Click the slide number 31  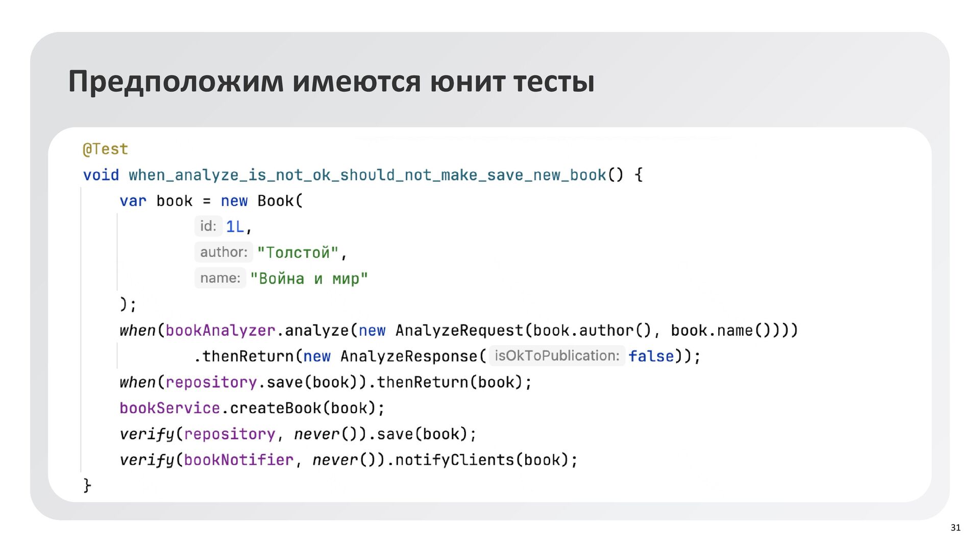click(955, 528)
